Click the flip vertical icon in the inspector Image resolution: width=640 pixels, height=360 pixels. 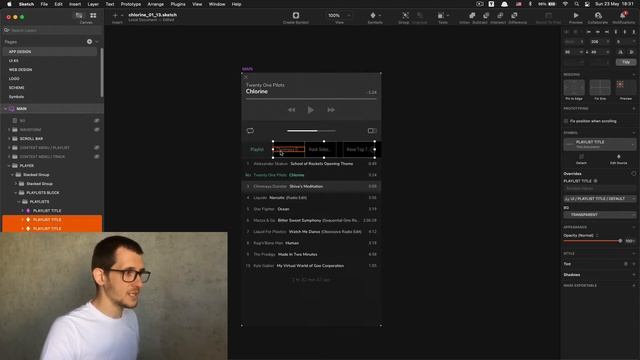click(631, 52)
